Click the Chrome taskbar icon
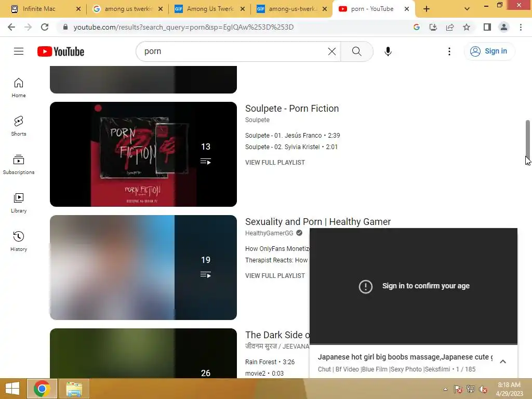This screenshot has width=532, height=399. [42, 389]
